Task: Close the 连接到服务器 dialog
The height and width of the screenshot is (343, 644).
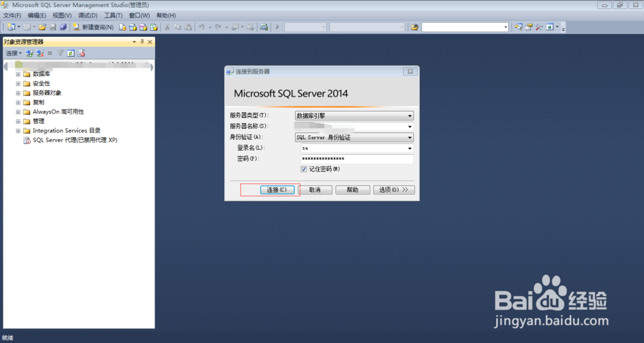Action: [410, 72]
